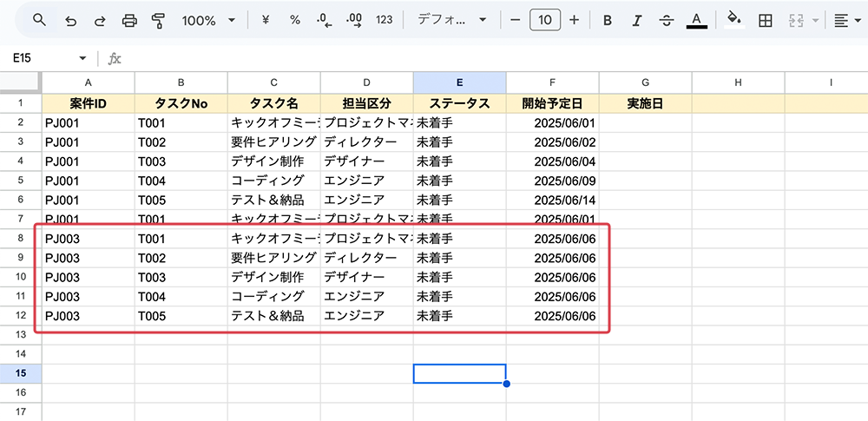Activate the paint format roller
The image size is (868, 421).
pos(158,21)
